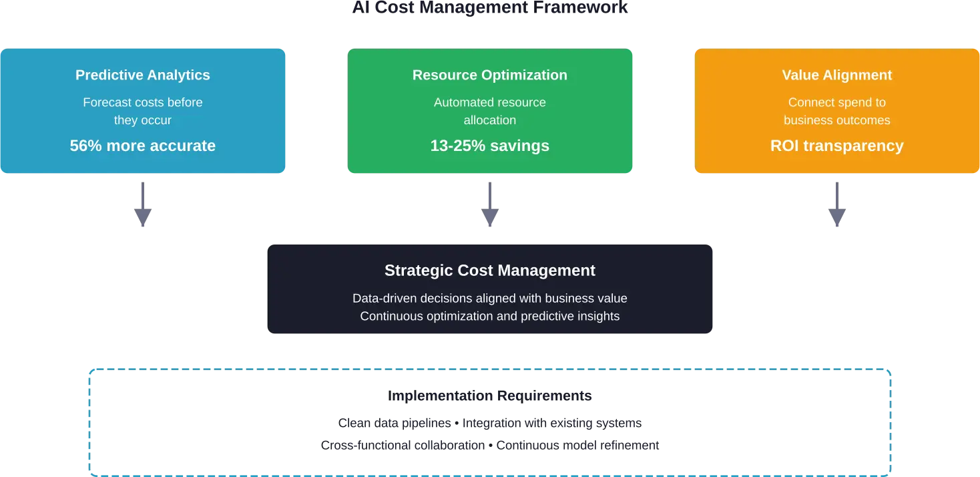The image size is (980, 477).
Task: Click the "ROI transparency" label
Action: [836, 146]
